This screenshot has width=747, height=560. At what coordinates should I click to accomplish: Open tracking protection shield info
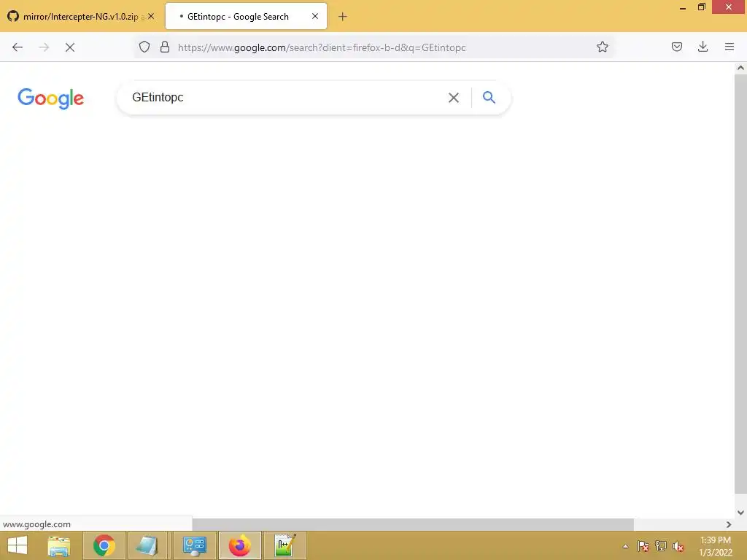[144, 47]
